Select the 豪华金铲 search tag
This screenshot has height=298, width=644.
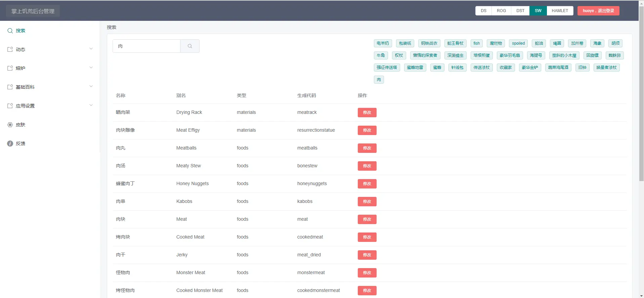click(x=530, y=68)
